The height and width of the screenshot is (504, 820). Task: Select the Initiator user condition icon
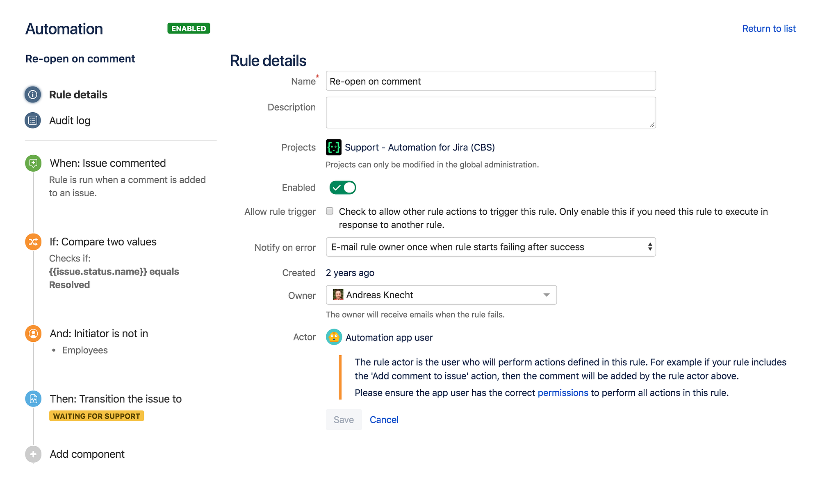33,334
